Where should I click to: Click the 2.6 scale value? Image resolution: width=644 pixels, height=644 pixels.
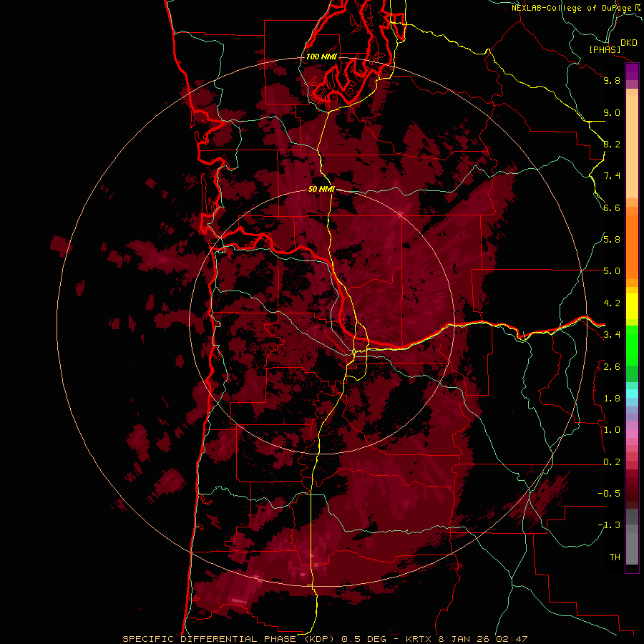pos(612,367)
